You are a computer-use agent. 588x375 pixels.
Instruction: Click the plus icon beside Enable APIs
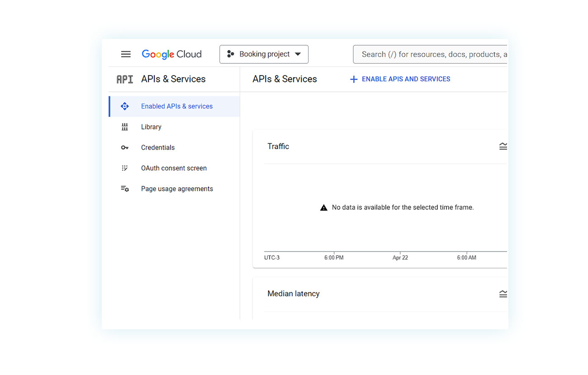[354, 79]
